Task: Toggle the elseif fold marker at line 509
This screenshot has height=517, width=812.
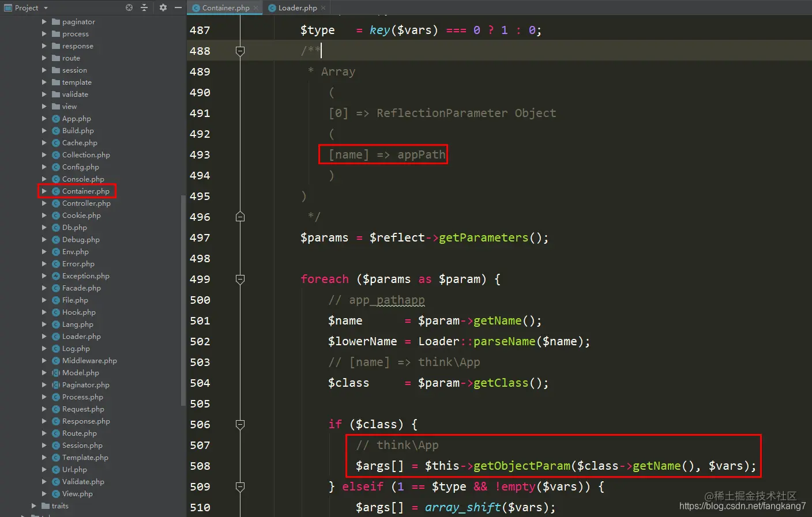Action: [240, 486]
